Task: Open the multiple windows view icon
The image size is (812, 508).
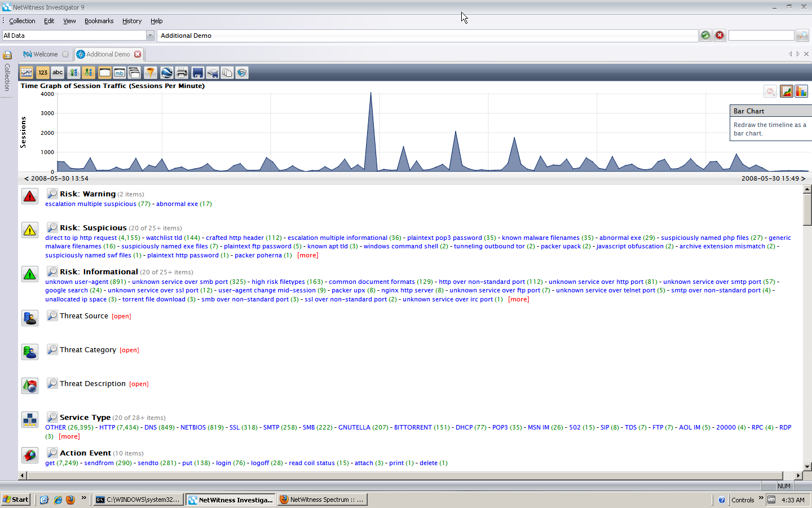Action: 134,72
